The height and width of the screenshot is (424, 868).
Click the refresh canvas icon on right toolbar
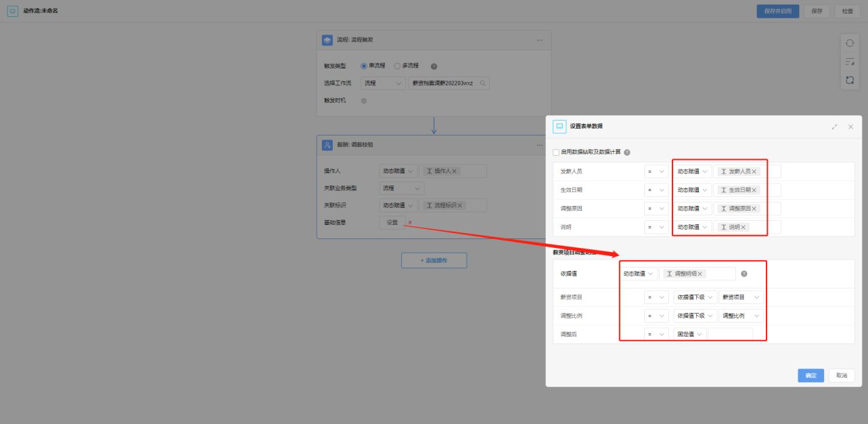[850, 43]
